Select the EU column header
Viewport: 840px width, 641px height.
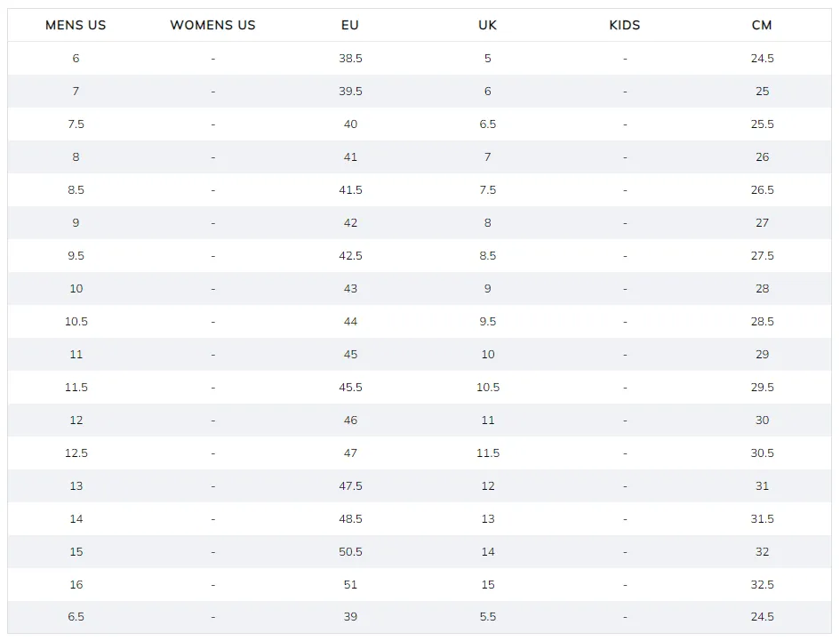coord(350,25)
